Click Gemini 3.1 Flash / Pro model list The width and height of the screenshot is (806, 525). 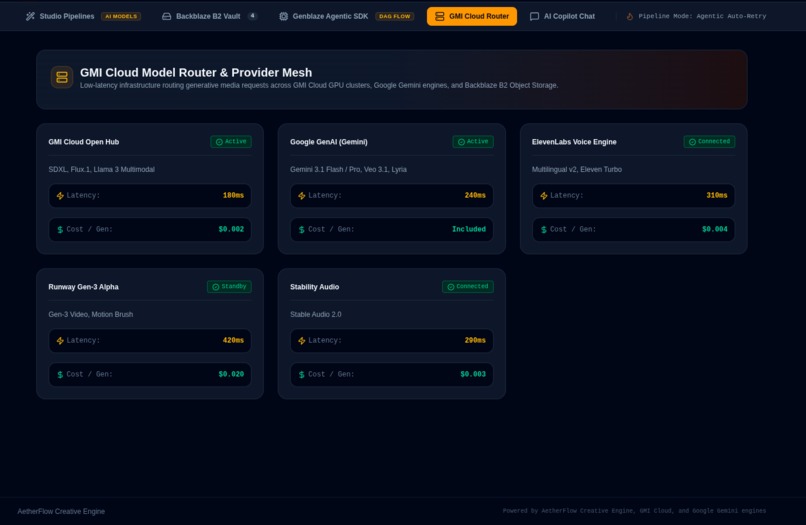click(x=349, y=169)
